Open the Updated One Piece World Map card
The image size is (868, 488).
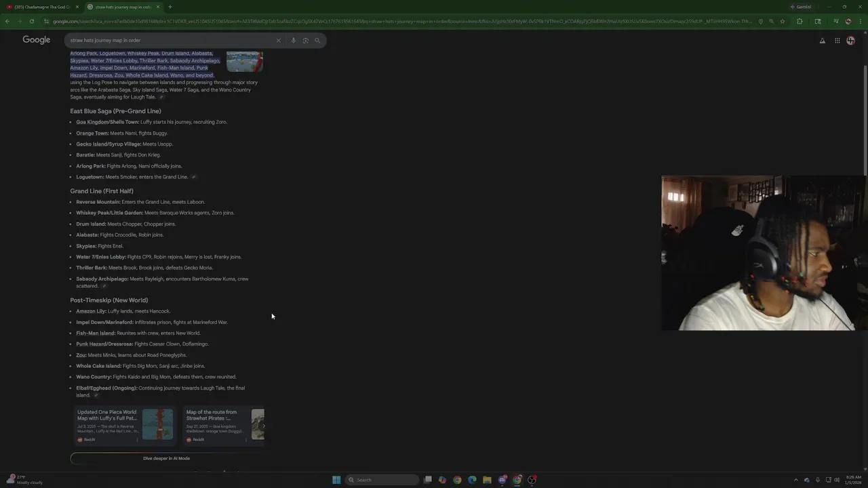[125, 426]
